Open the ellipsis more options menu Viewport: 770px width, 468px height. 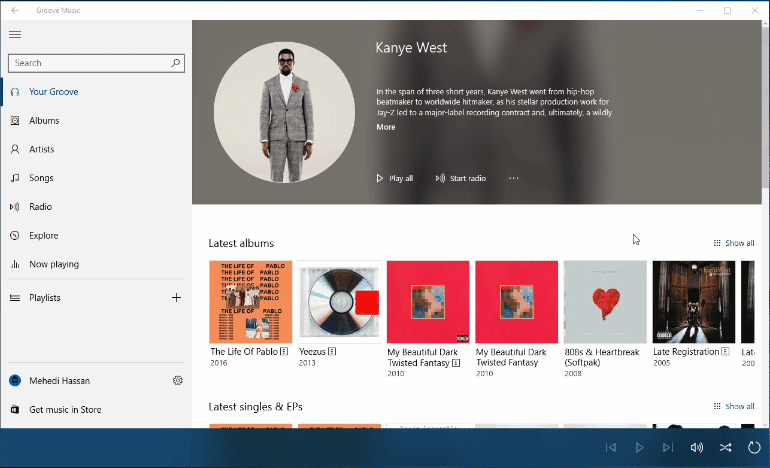[x=514, y=178]
